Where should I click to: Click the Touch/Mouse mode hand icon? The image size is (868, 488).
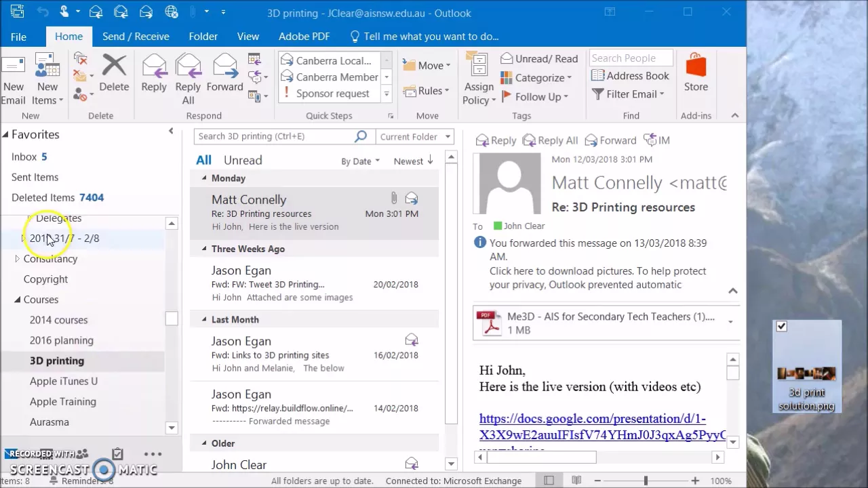tap(64, 12)
